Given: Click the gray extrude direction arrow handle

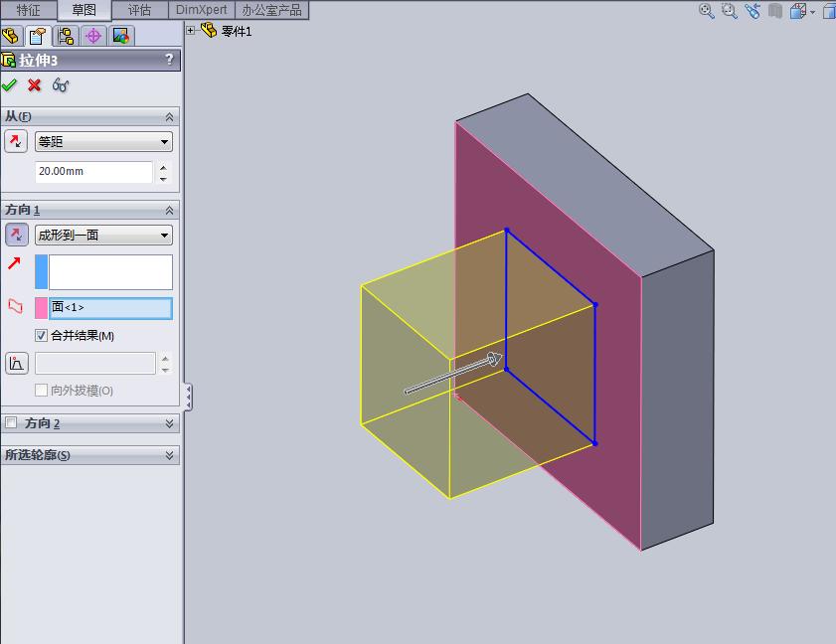Looking at the screenshot, I should tap(452, 373).
